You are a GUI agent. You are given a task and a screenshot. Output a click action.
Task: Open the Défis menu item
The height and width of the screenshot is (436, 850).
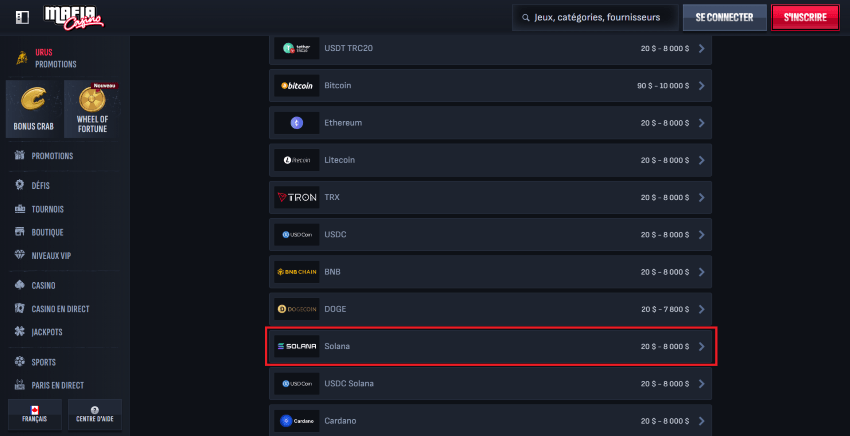point(40,185)
